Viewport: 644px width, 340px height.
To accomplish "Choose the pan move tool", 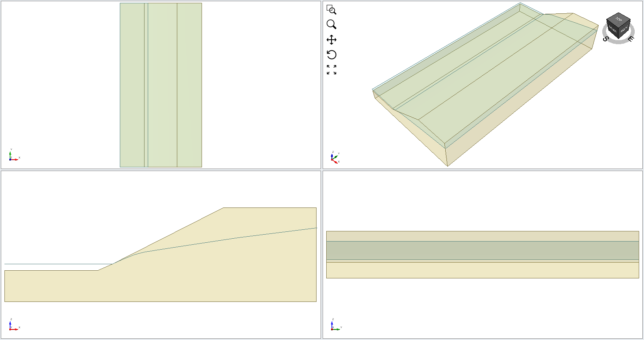I will click(x=332, y=40).
